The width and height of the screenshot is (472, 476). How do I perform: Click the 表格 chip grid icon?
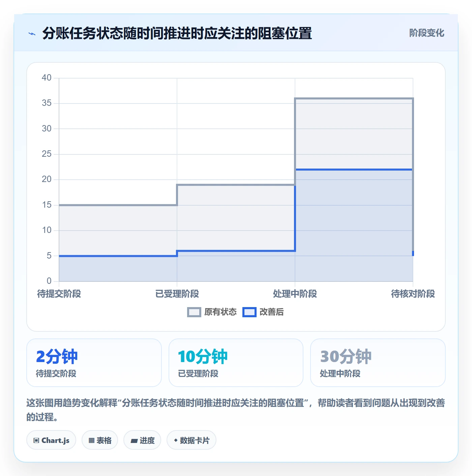91,441
